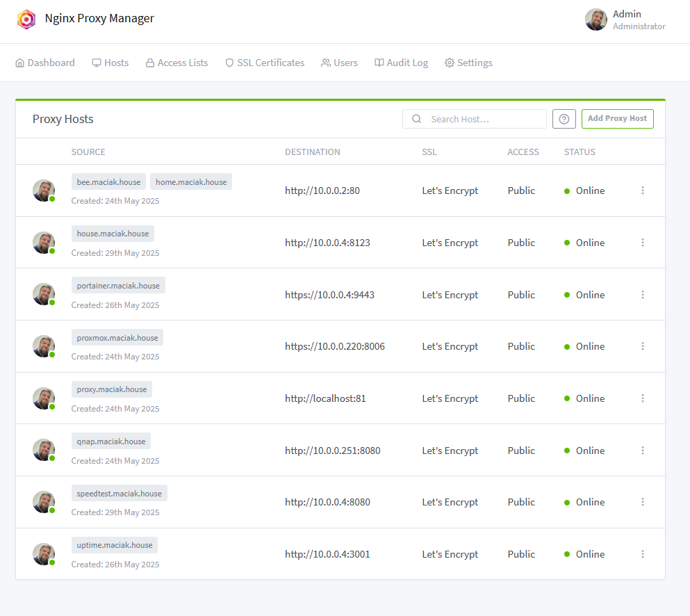Viewport: 690px width, 616px height.
Task: Click the Nginx Proxy Manager logo
Action: tap(26, 19)
